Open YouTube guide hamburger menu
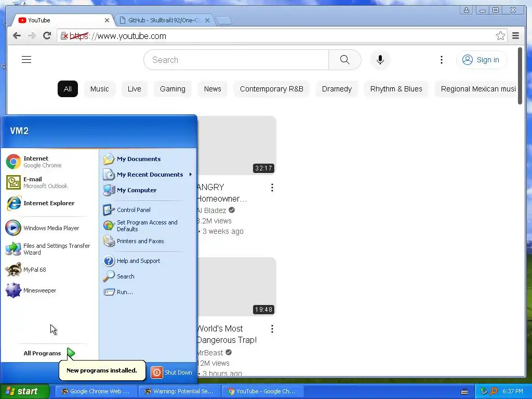This screenshot has height=399, width=532. [x=26, y=60]
